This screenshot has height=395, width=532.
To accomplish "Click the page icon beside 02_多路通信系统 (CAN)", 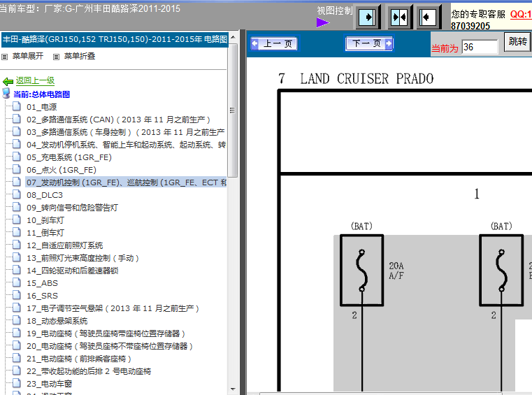I will [x=16, y=119].
